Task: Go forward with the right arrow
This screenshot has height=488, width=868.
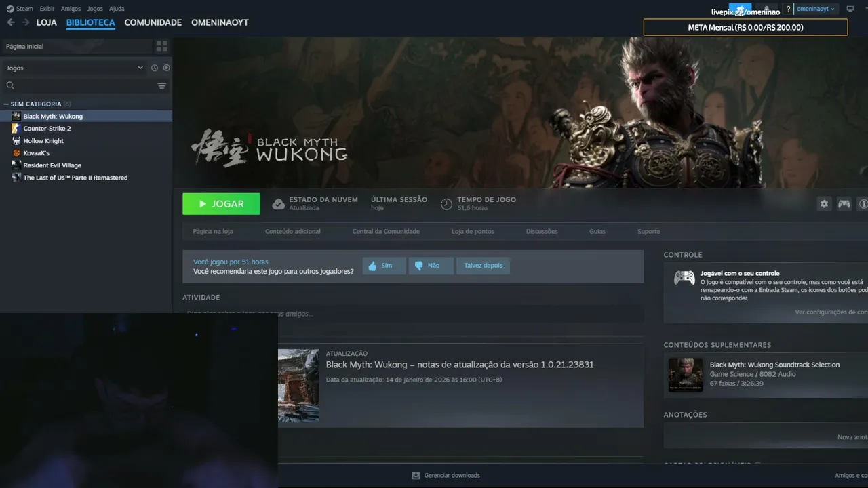Action: 25,22
